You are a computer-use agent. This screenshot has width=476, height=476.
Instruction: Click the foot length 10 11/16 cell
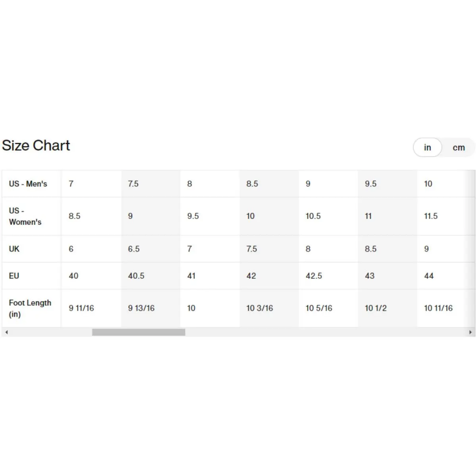[x=440, y=308]
